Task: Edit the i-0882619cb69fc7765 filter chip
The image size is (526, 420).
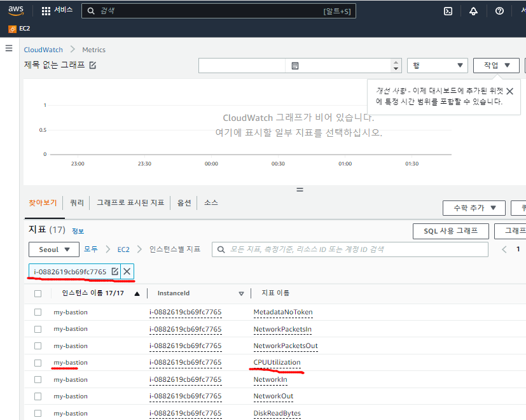Action: (114, 271)
